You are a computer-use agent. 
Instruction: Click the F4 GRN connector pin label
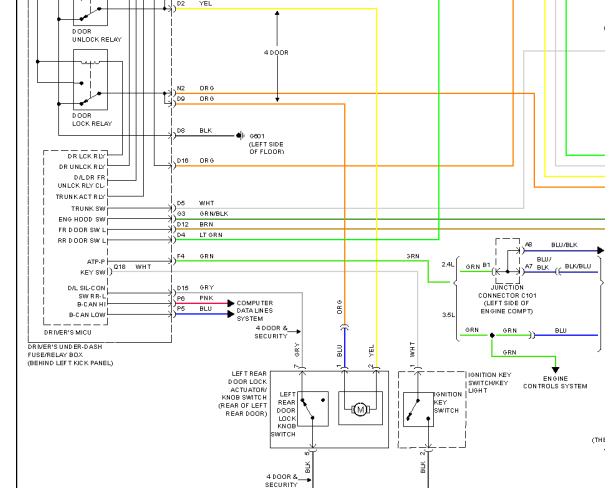[x=195, y=256]
